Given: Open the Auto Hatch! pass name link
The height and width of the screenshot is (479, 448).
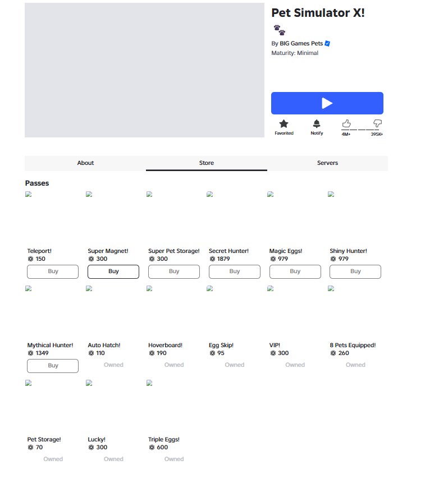Looking at the screenshot, I should tap(104, 345).
